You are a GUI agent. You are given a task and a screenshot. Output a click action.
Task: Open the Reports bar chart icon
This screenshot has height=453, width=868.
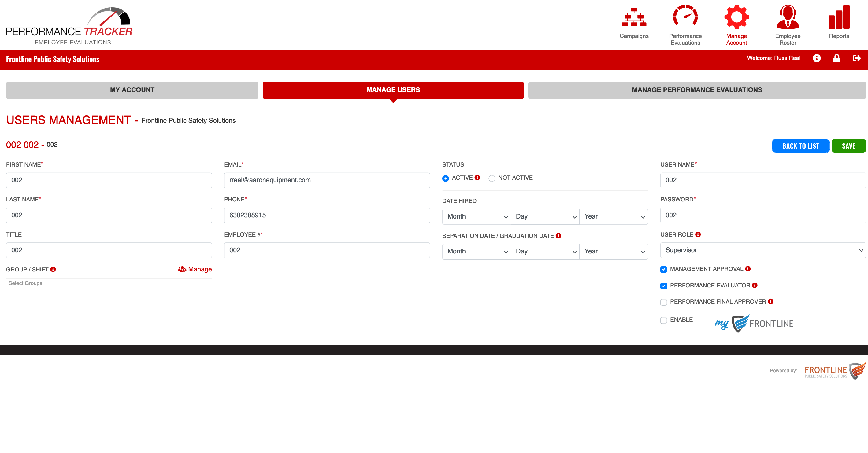tap(839, 17)
